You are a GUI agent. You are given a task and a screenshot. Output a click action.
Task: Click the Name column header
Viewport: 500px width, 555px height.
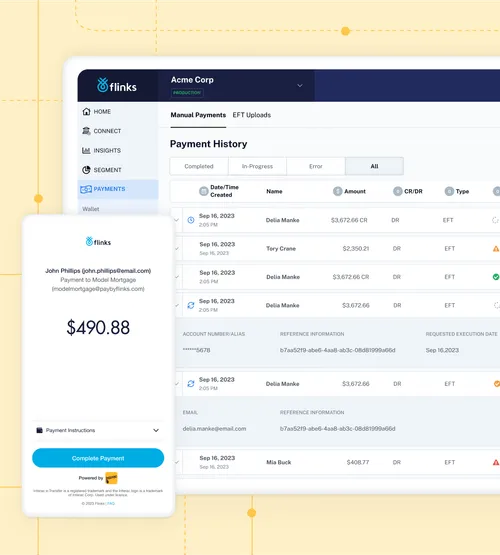(274, 191)
